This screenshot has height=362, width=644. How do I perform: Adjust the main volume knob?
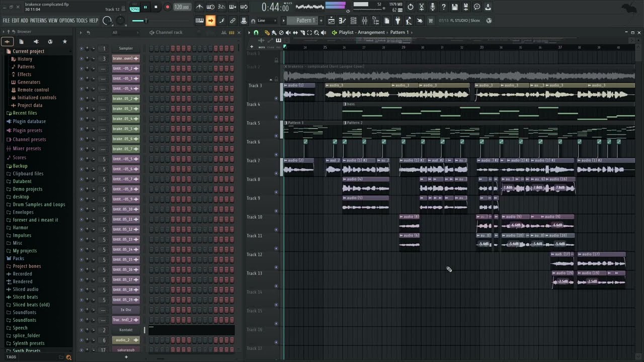tap(107, 21)
